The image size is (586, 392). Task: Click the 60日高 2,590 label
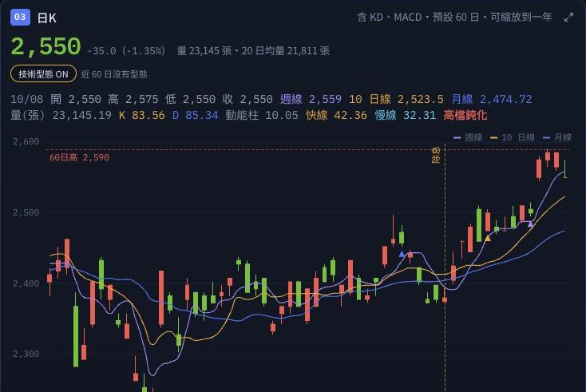tap(79, 157)
